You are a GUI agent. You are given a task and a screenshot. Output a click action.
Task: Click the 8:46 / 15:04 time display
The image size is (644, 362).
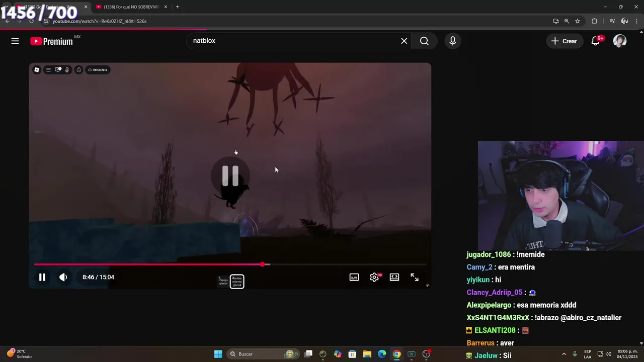point(98,277)
